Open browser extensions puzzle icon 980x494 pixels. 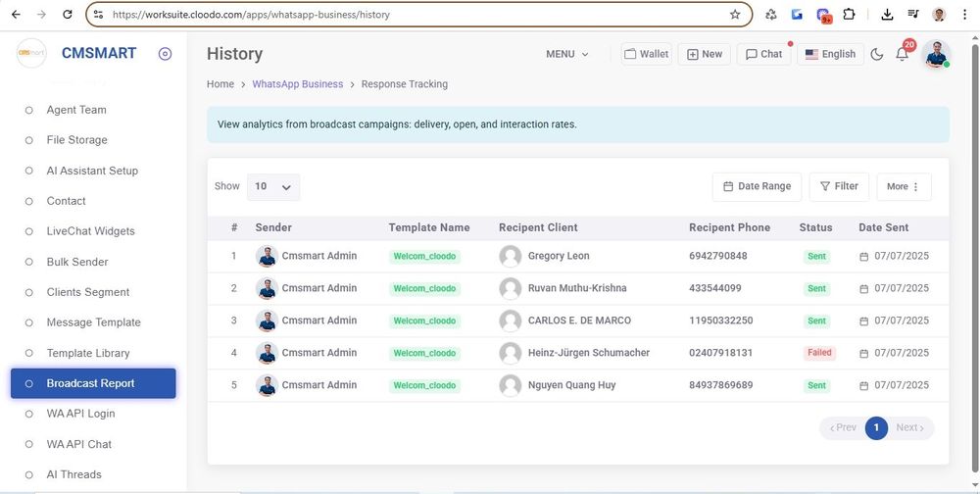point(849,15)
